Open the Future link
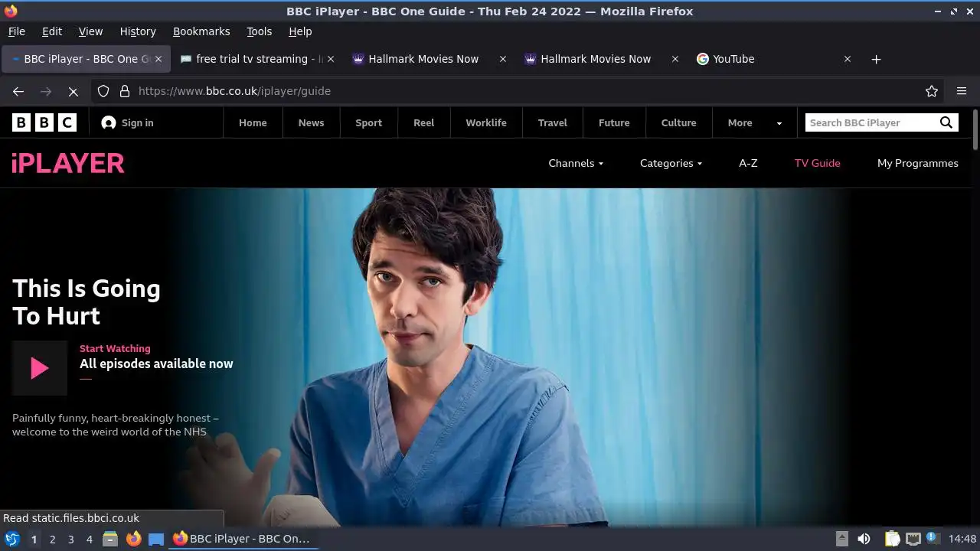 coord(614,122)
